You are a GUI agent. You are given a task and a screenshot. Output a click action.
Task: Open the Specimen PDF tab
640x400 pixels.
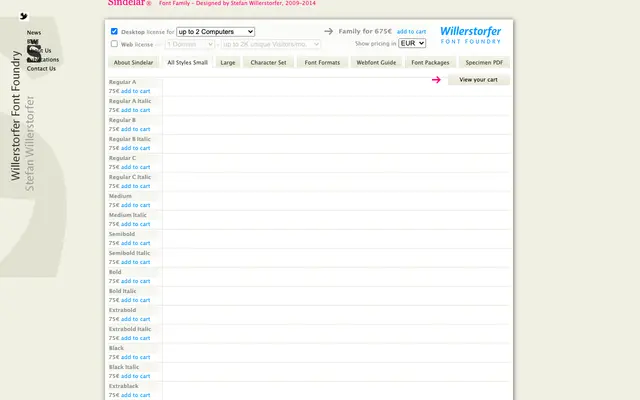click(484, 62)
